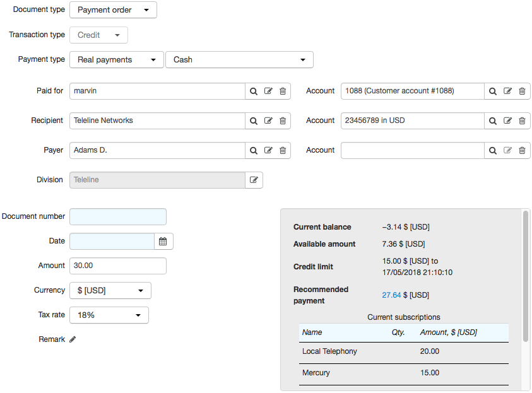Image resolution: width=532 pixels, height=393 pixels.
Task: Open the Date calendar picker
Action: pos(163,242)
